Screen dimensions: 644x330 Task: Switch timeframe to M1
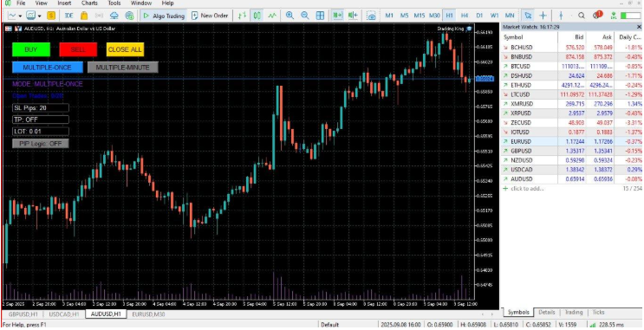pos(389,16)
